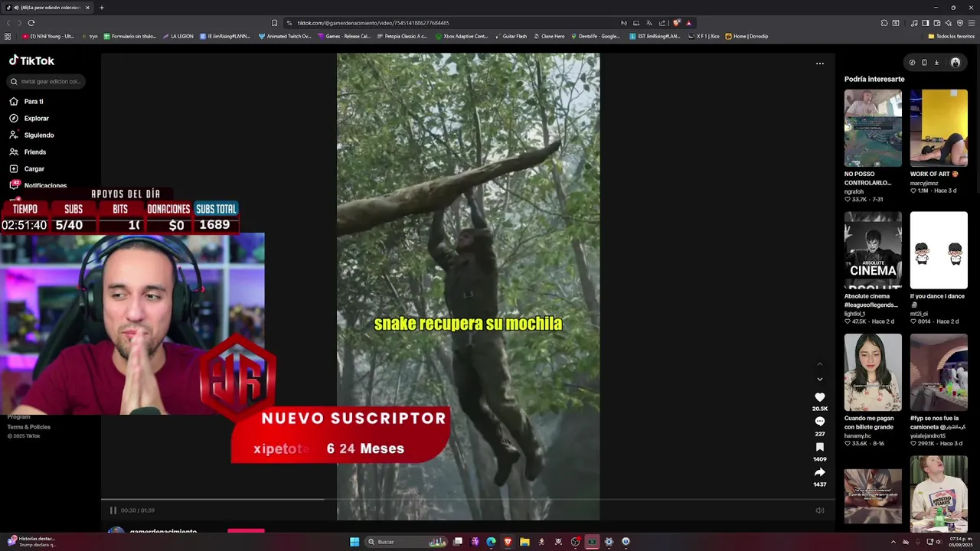The height and width of the screenshot is (551, 980).
Task: Share page icon in address bar
Action: click(661, 23)
